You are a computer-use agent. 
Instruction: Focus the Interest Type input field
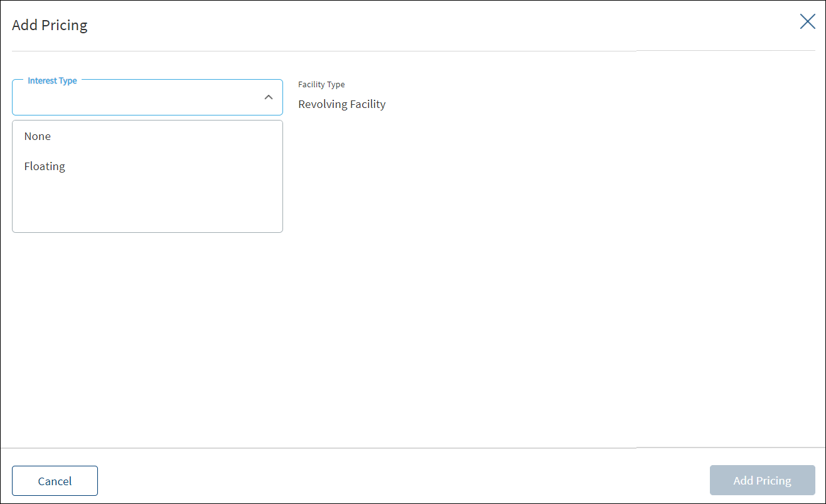pos(147,97)
